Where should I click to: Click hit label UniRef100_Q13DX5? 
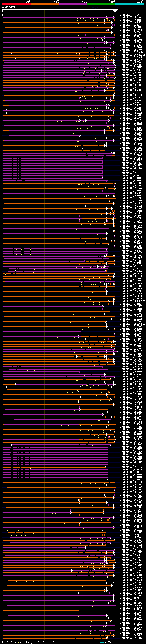[131, 183]
